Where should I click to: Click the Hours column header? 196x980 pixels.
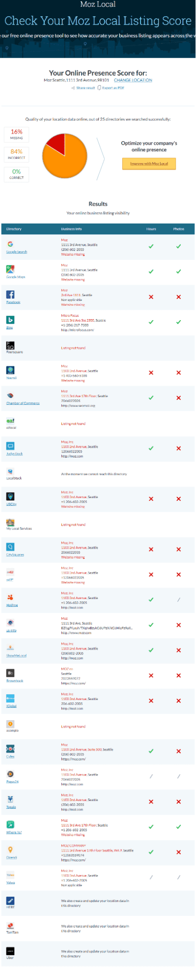151,229
